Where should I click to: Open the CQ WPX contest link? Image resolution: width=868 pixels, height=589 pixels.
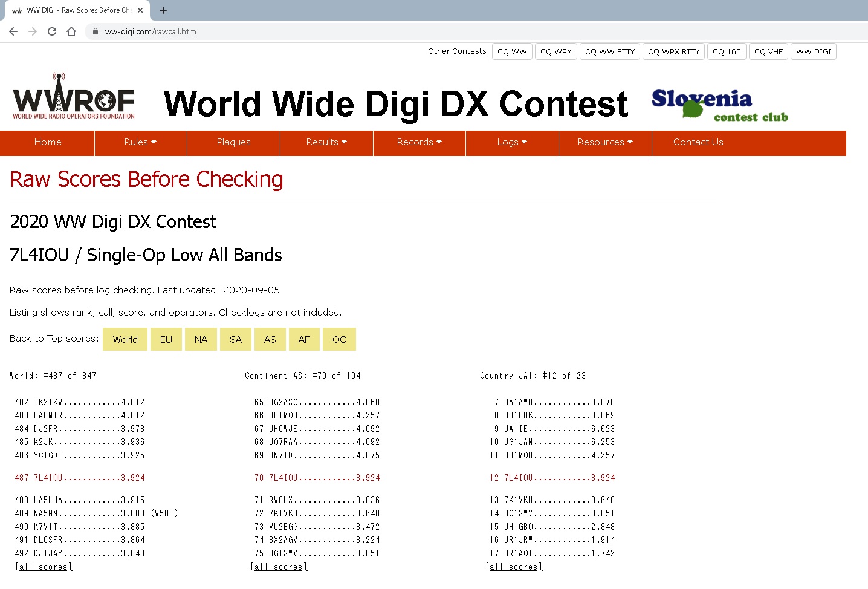(556, 51)
